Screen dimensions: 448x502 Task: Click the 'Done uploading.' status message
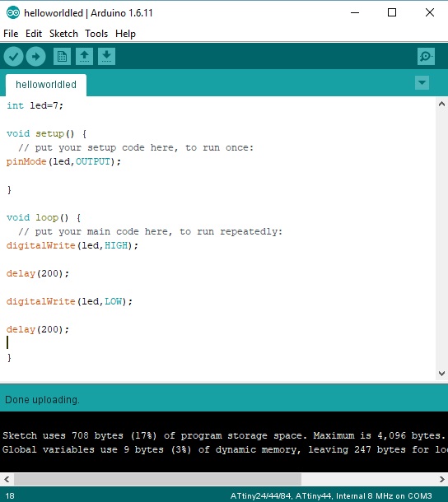(x=42, y=400)
